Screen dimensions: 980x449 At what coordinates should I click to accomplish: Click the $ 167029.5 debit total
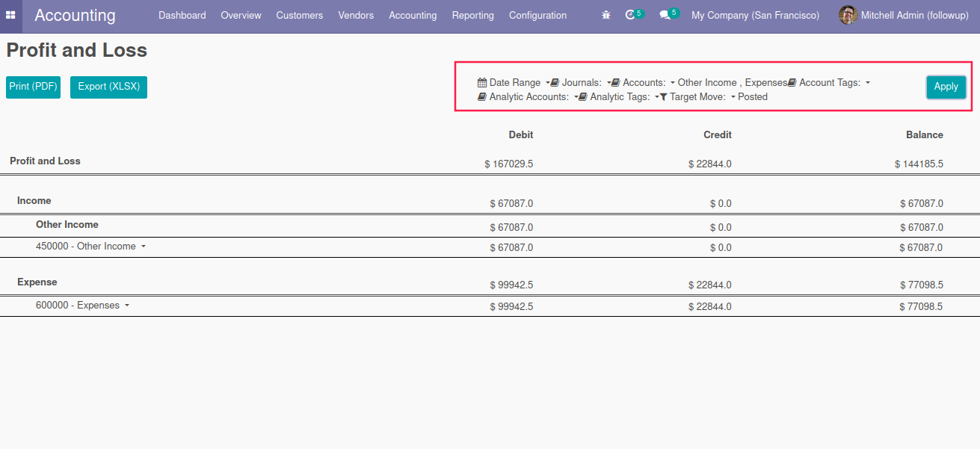coord(509,164)
